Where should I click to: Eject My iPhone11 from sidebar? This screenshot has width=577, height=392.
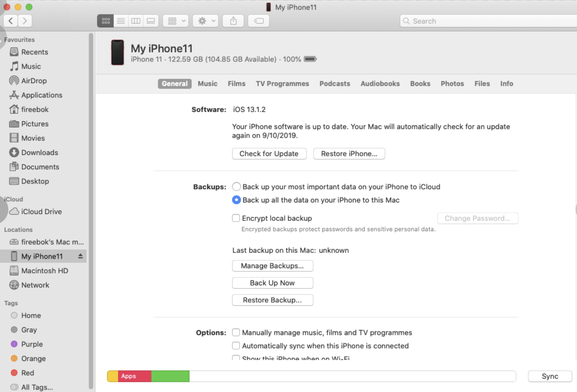coord(80,256)
